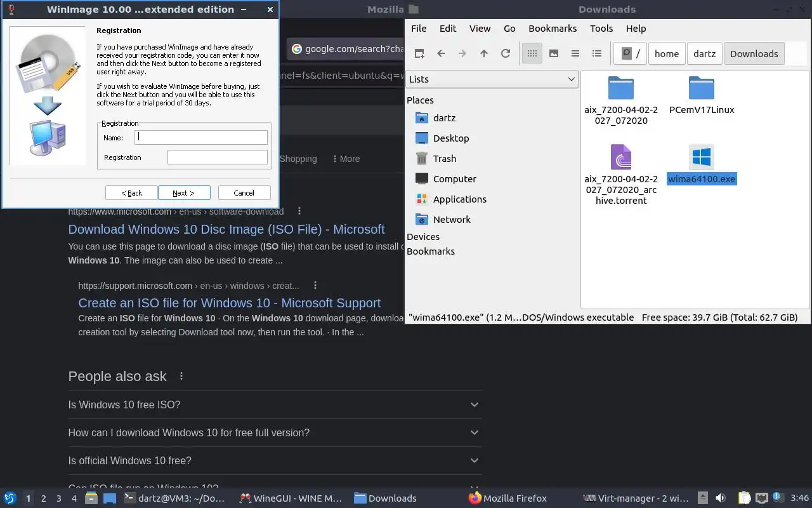
Task: Select the wima64100.exe file
Action: coord(702,164)
